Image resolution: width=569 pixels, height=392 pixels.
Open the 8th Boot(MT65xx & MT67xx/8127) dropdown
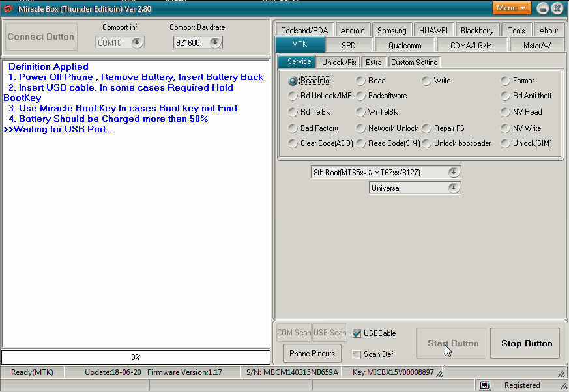(453, 172)
